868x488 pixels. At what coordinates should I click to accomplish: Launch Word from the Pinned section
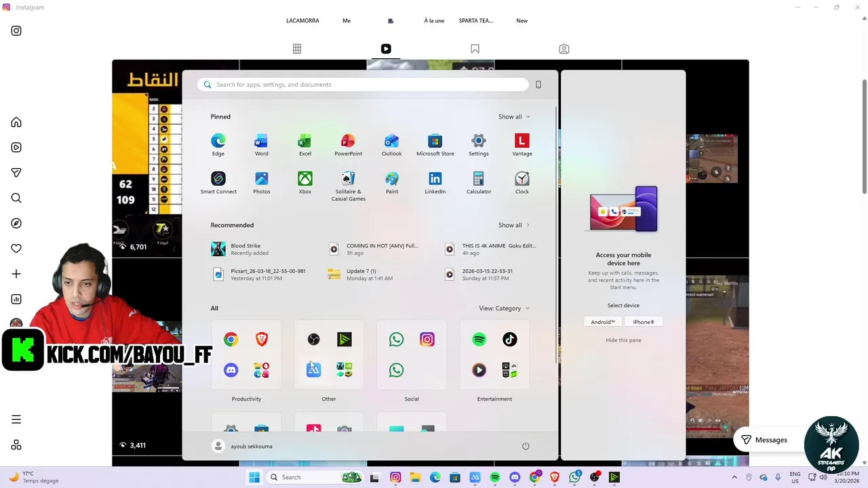click(x=261, y=144)
